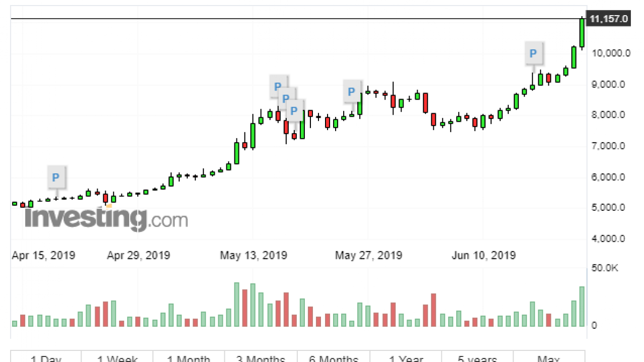
Task: Open the P marker in mid-June
Action: point(533,53)
